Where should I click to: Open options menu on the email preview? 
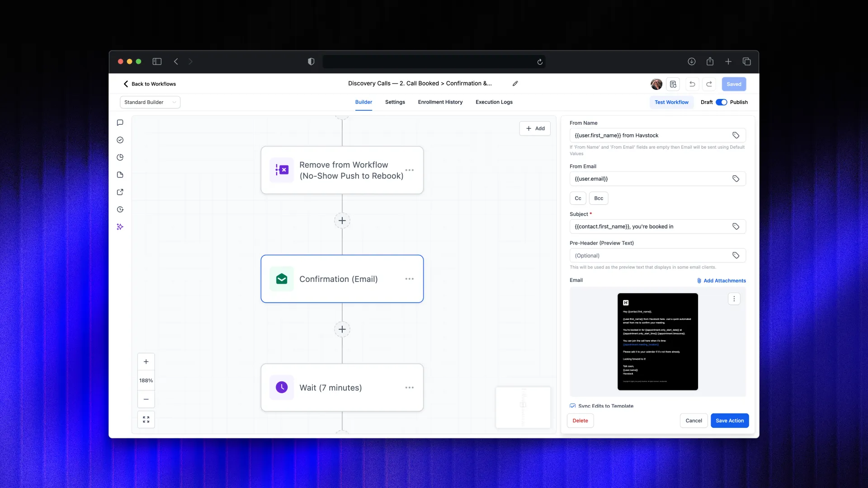click(x=734, y=299)
